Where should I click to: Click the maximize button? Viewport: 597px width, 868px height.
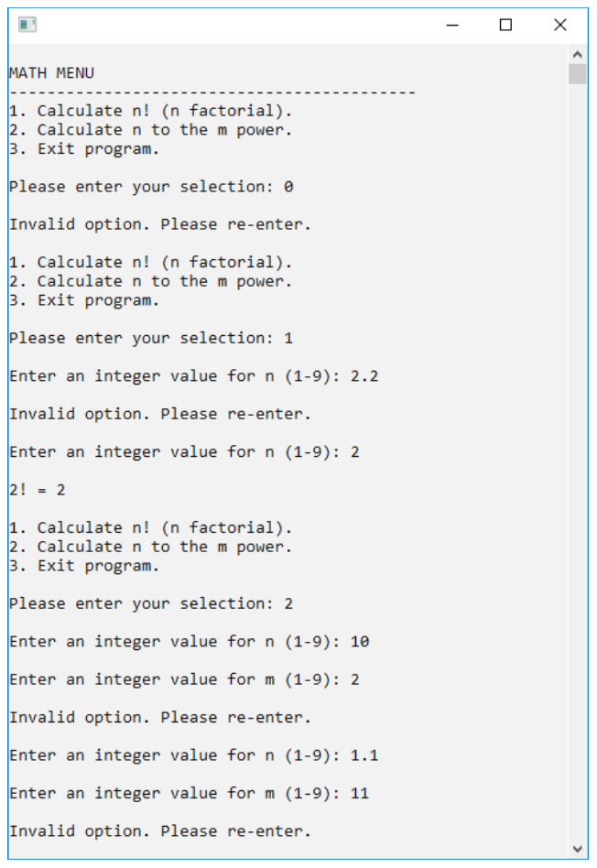click(505, 25)
